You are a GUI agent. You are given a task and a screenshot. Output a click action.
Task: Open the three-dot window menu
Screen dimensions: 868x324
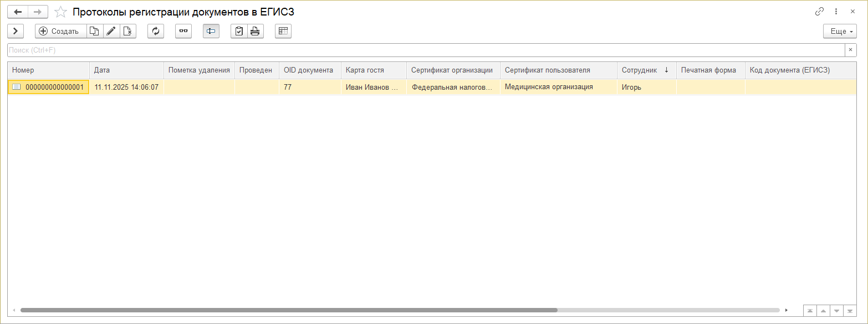tap(836, 11)
